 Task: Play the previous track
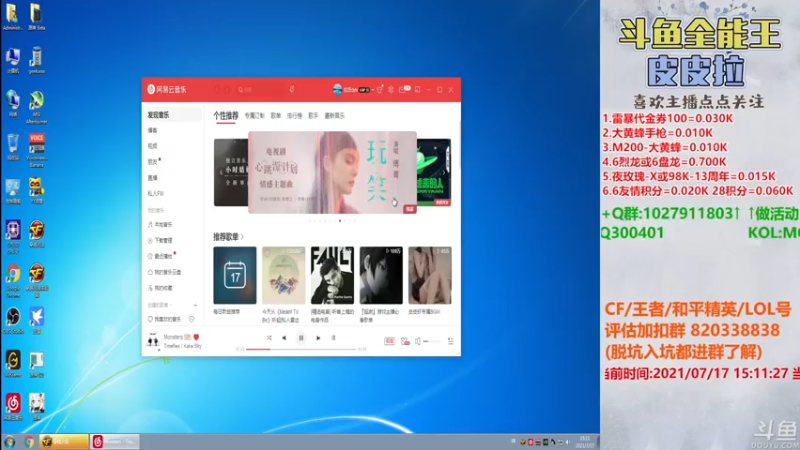(x=284, y=338)
